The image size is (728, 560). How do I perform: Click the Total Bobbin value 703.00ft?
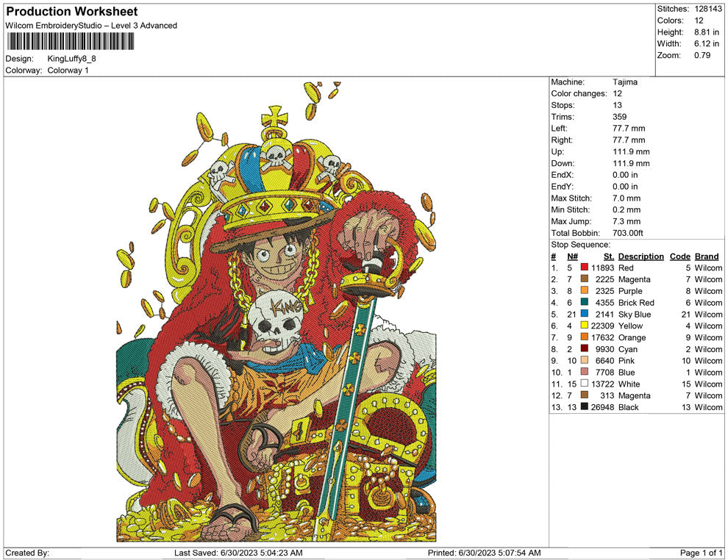click(627, 233)
